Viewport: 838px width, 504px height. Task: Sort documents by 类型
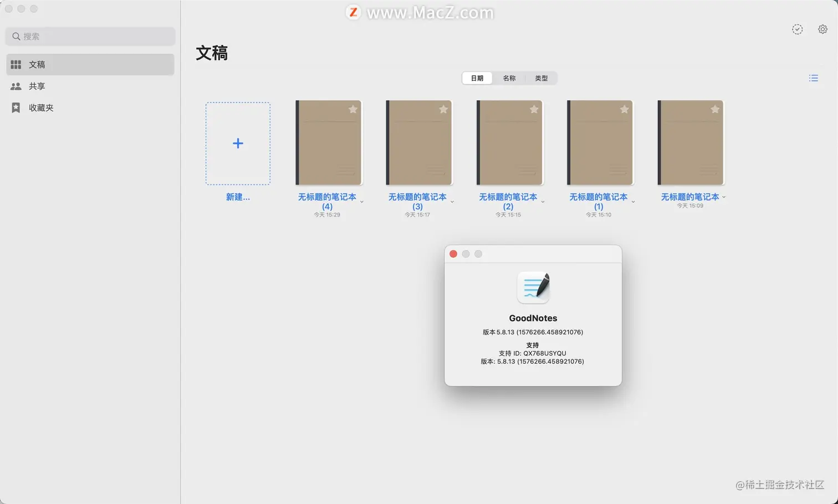coord(541,78)
